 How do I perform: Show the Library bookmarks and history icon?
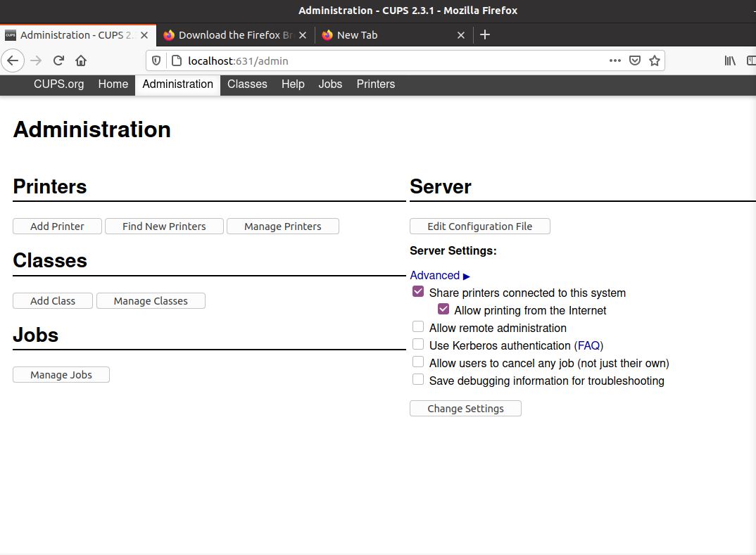730,60
